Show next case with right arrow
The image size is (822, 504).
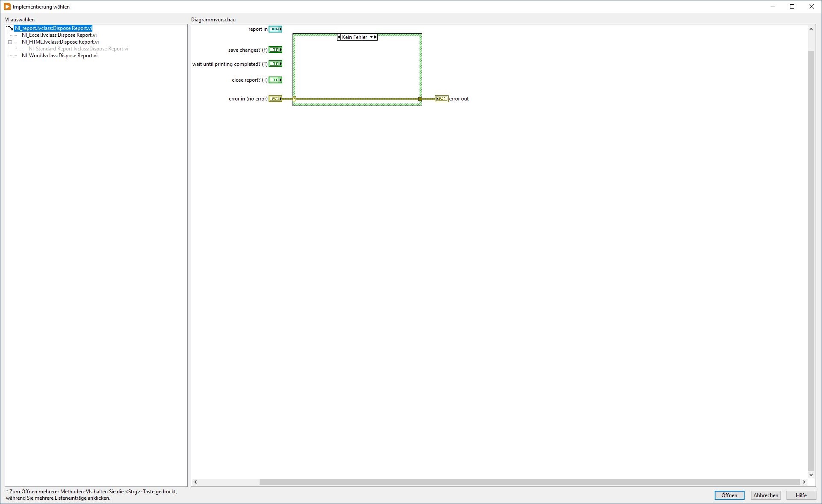(376, 37)
